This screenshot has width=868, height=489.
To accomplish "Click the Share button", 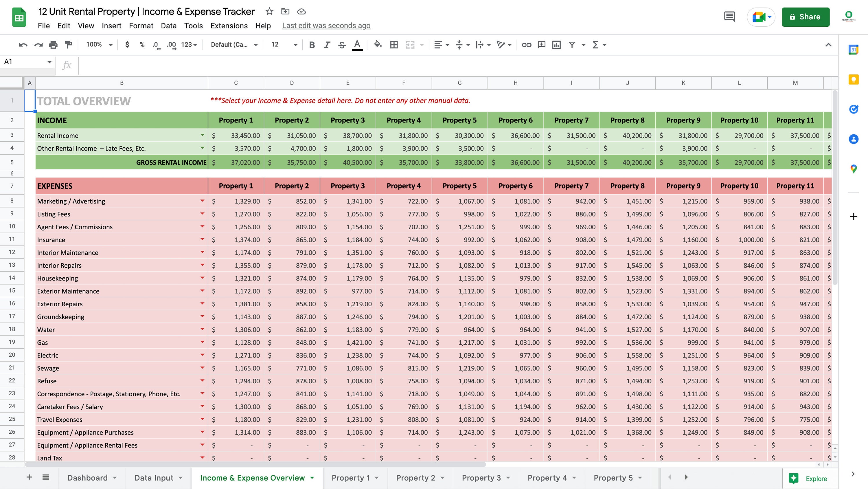I will pos(806,17).
